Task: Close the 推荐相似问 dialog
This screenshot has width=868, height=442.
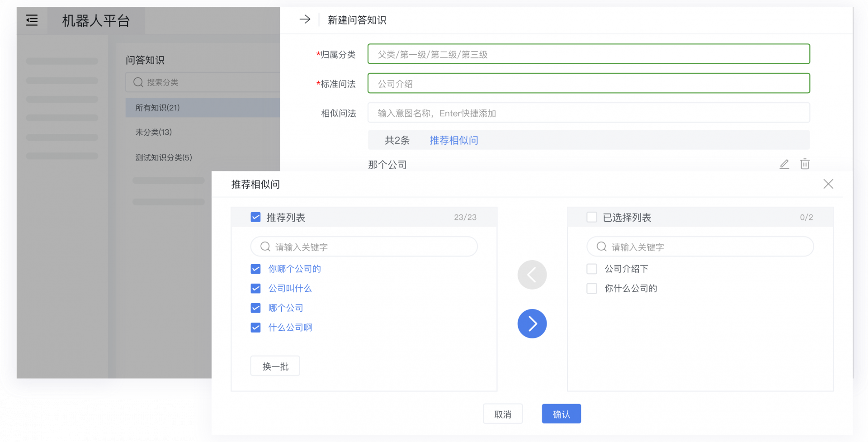Action: [x=828, y=184]
